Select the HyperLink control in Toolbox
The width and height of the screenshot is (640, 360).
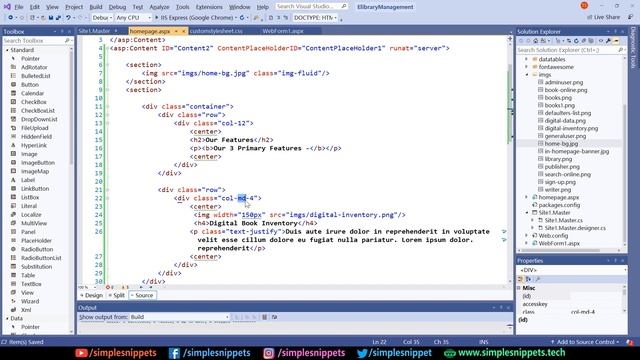(34, 145)
